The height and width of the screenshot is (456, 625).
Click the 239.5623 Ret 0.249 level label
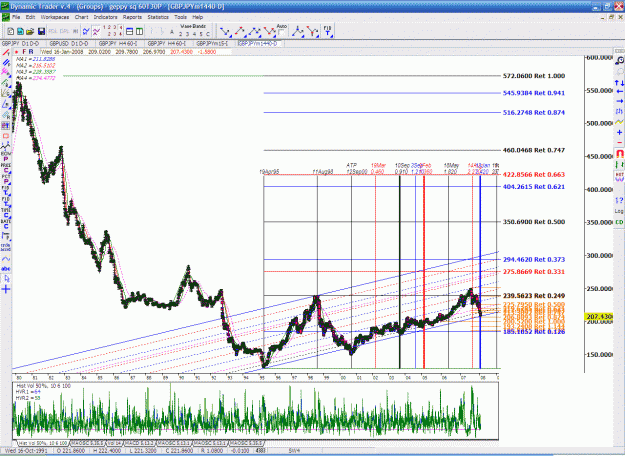534,296
